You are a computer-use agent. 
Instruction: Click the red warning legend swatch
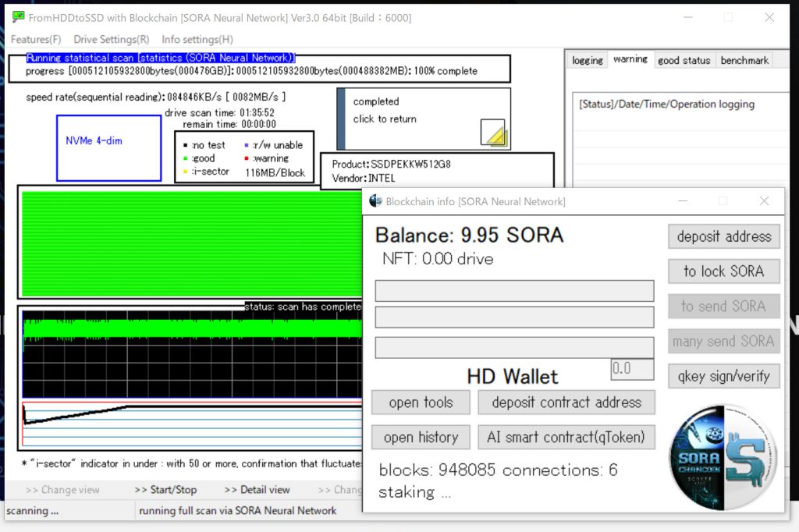coord(247,158)
